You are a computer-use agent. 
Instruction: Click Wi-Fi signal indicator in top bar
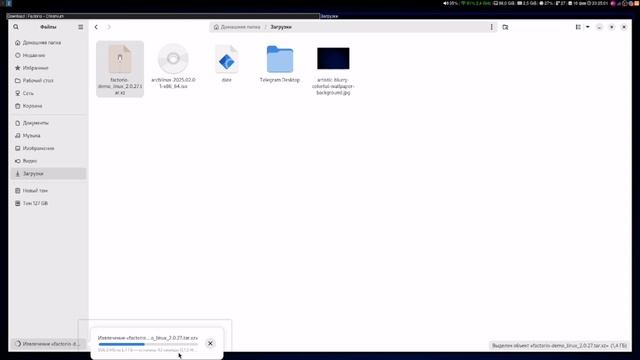(x=476, y=3)
